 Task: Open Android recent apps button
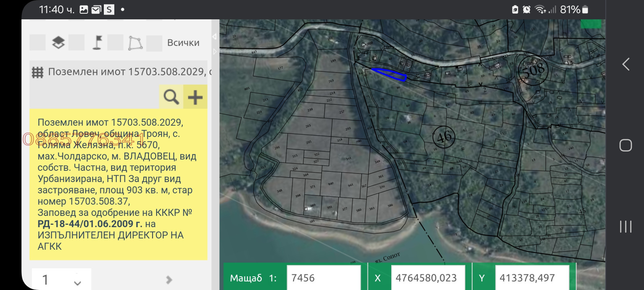625,227
